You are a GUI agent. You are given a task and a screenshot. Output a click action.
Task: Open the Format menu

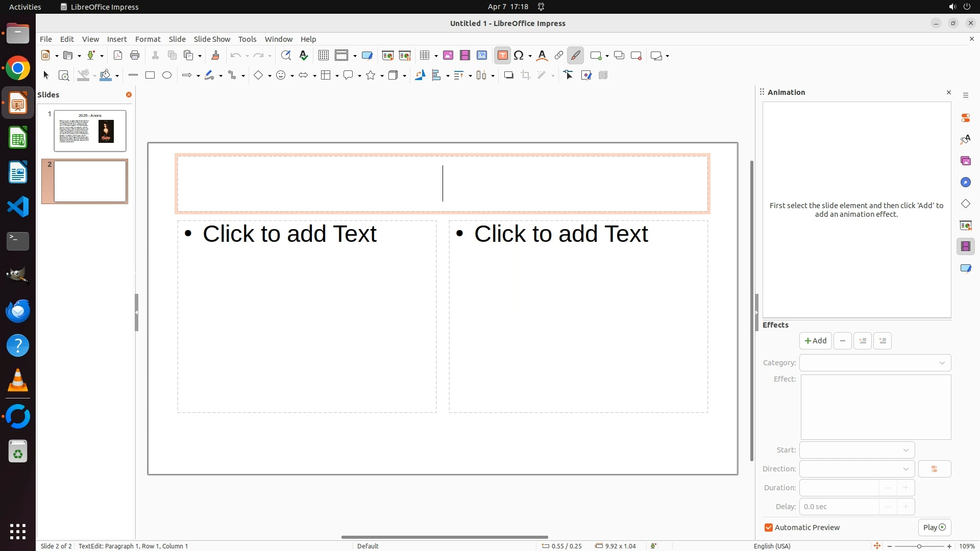click(x=148, y=39)
